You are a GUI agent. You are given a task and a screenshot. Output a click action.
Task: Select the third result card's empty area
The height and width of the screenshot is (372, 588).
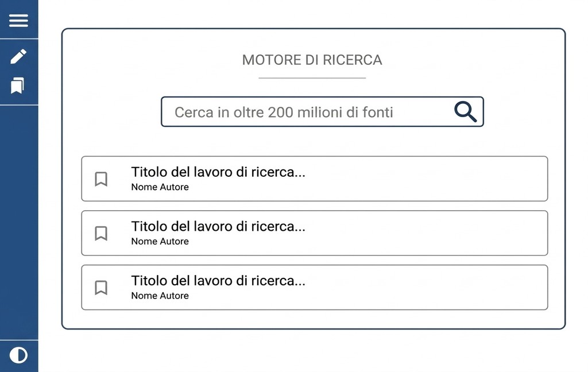point(424,288)
